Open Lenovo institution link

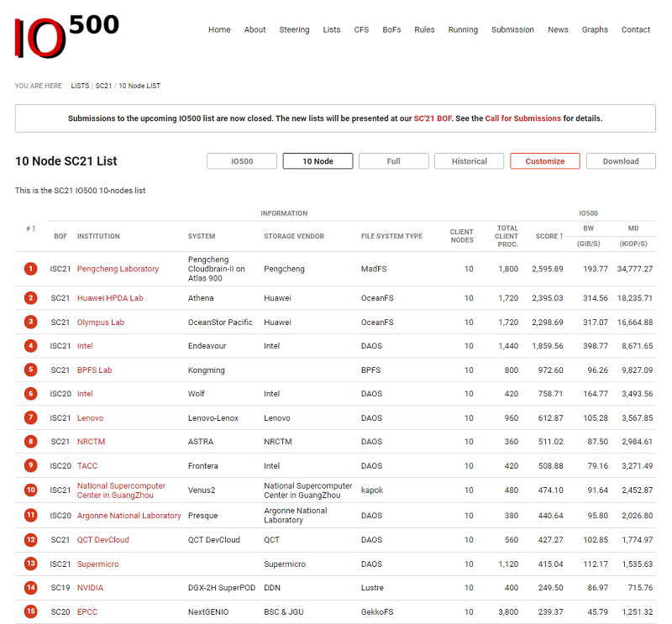[x=90, y=418]
